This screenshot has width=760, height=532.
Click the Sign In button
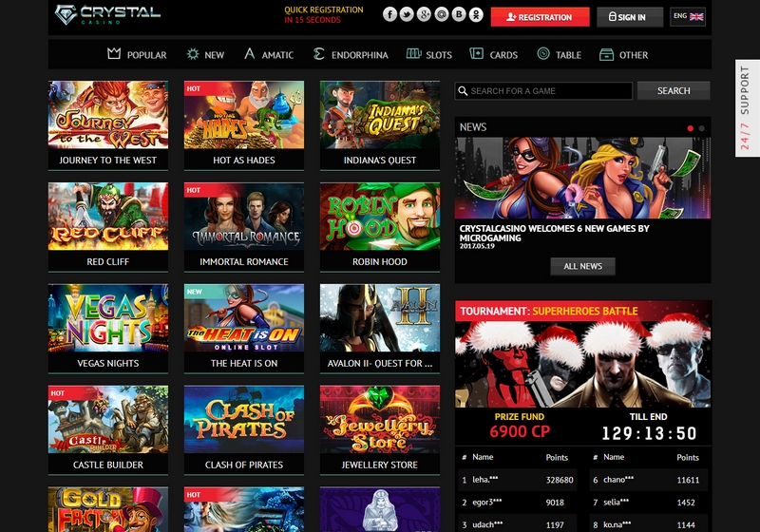[630, 17]
